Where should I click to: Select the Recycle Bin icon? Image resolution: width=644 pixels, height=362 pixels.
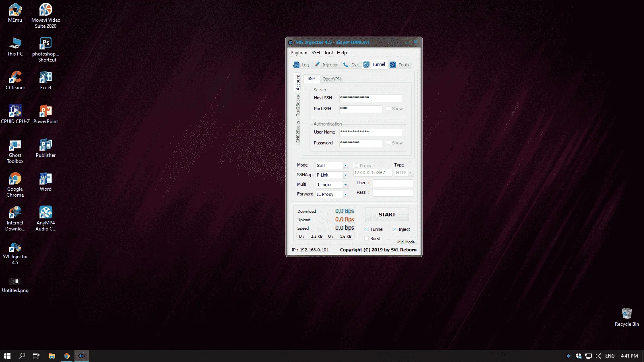pos(627,317)
